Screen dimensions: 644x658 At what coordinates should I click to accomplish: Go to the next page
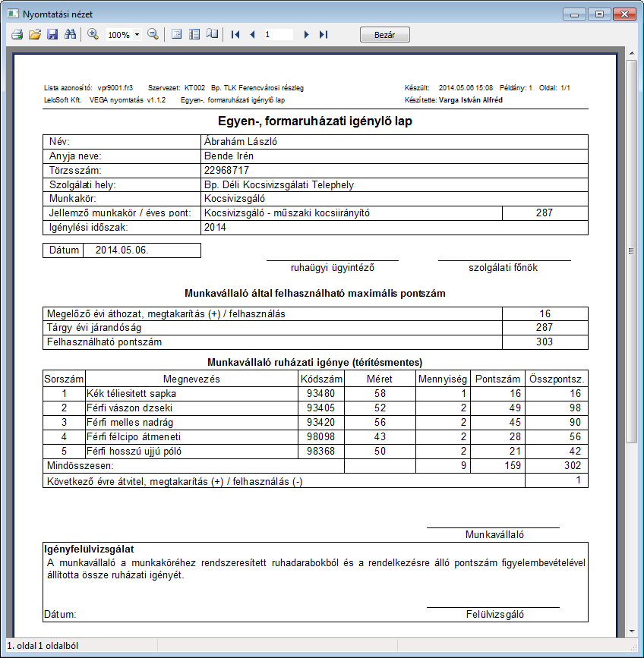coord(306,34)
